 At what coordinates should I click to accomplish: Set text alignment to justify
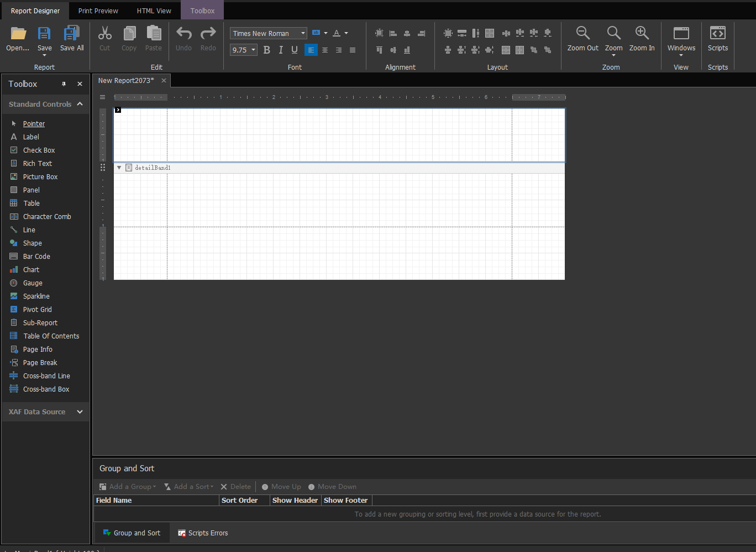pos(353,50)
